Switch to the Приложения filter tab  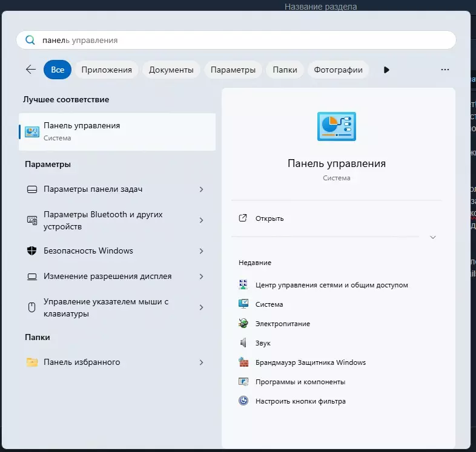pyautogui.click(x=107, y=70)
